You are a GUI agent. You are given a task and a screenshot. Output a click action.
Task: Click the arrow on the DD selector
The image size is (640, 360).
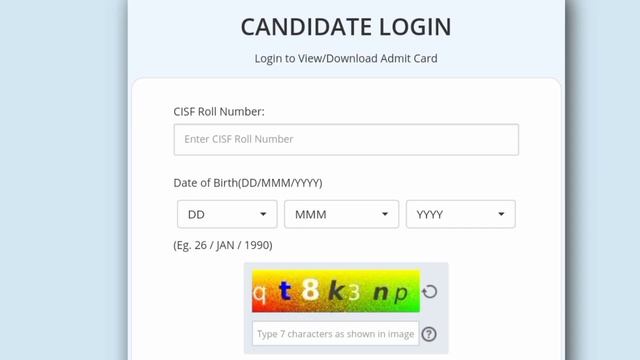263,214
